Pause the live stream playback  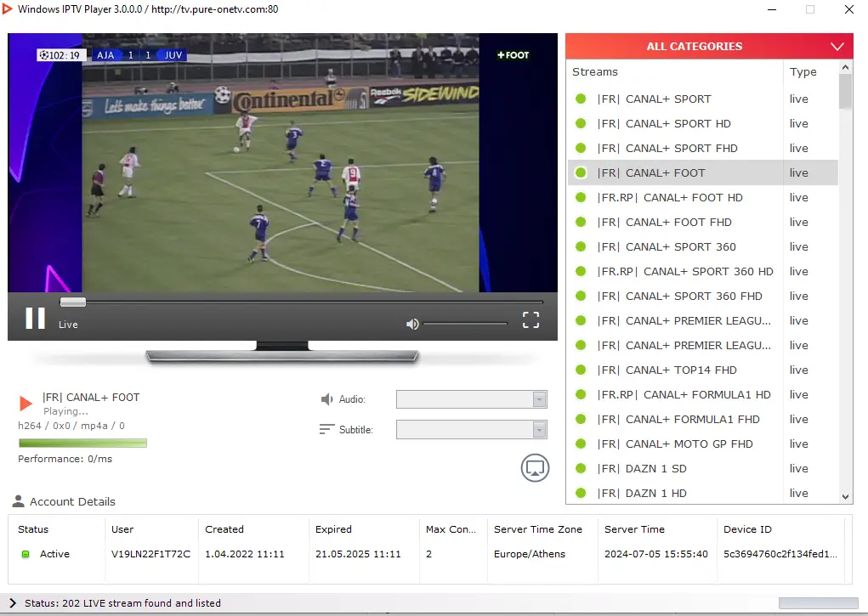tap(36, 319)
